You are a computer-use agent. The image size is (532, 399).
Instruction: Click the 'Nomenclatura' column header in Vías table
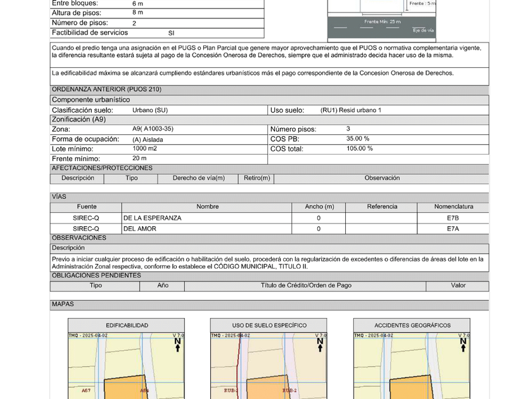pyautogui.click(x=453, y=206)
